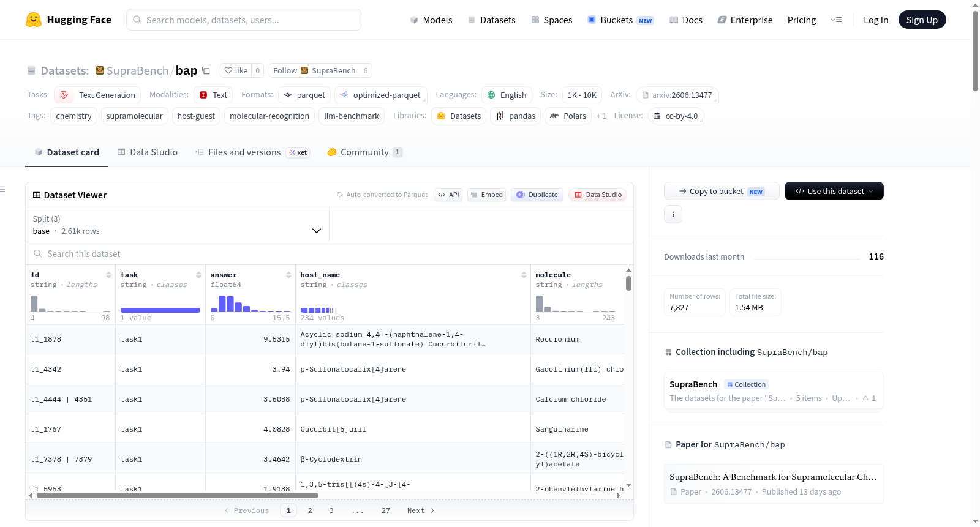Image resolution: width=980 pixels, height=527 pixels.
Task: Open the more options three-dot menu button
Action: pyautogui.click(x=673, y=214)
